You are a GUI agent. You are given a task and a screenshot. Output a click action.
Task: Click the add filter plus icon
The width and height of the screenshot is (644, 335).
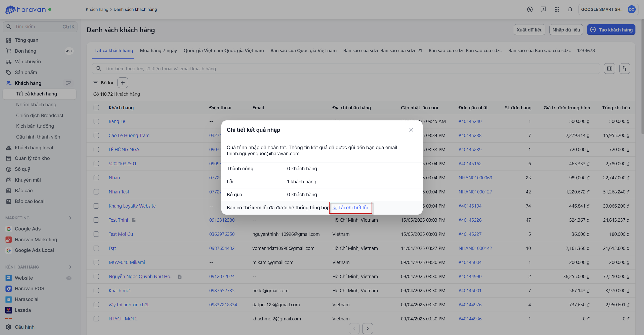click(123, 83)
